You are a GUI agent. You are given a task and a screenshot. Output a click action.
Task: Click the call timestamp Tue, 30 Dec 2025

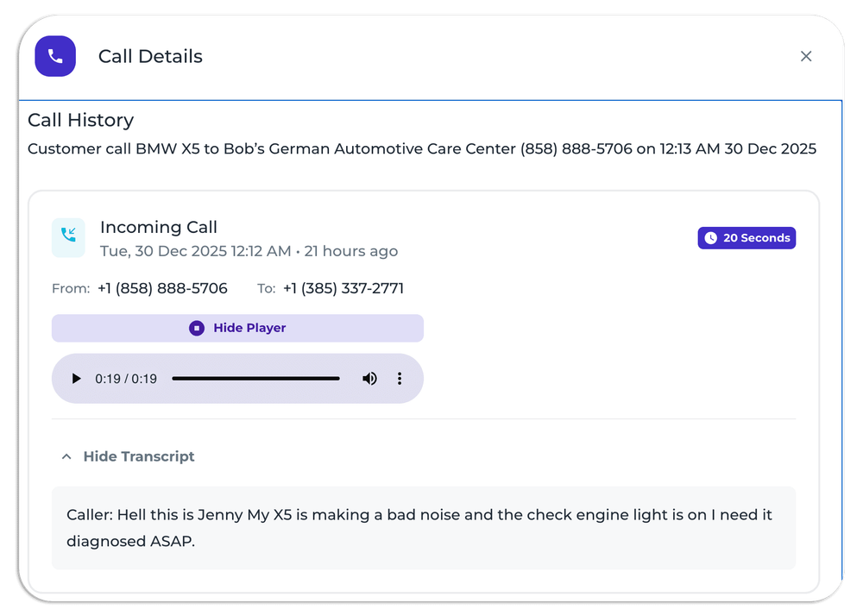pyautogui.click(x=195, y=251)
